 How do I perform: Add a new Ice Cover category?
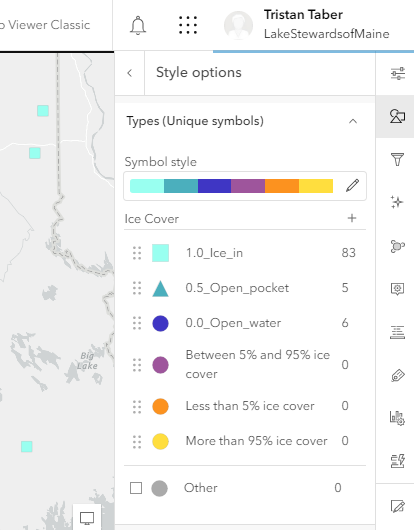tap(352, 218)
